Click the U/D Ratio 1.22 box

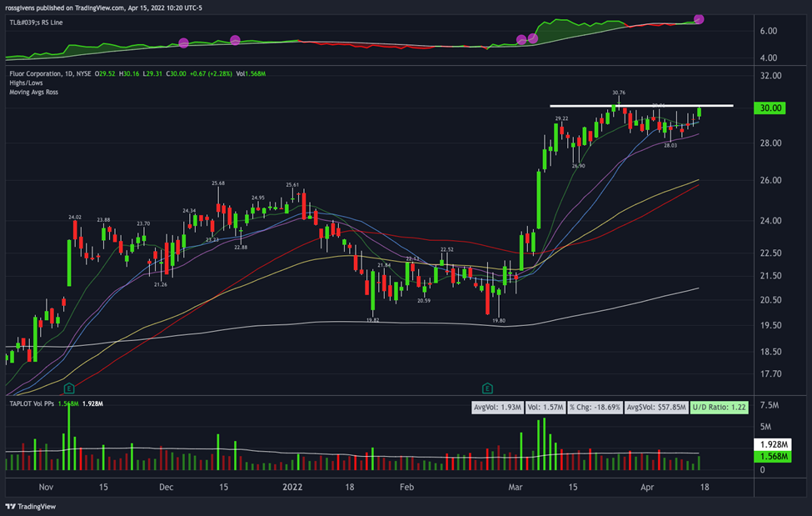tap(719, 407)
